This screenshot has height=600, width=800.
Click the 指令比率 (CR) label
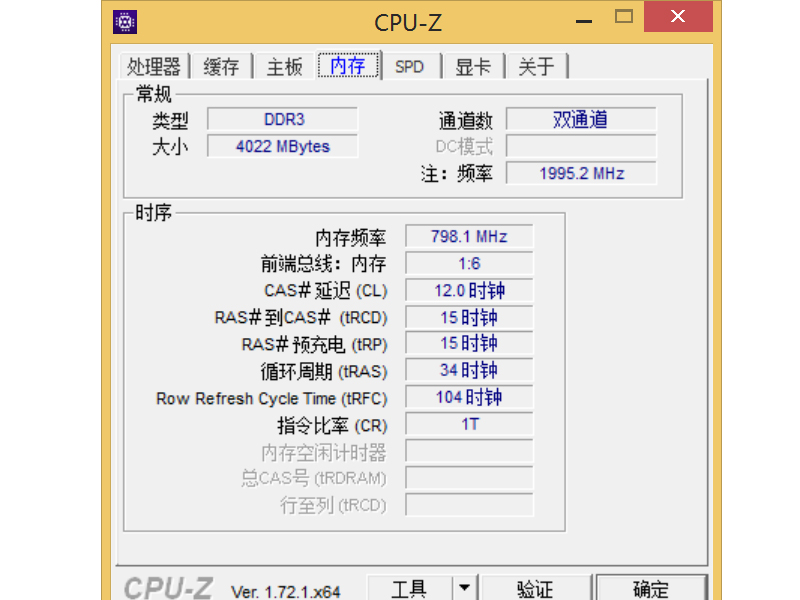click(332, 426)
